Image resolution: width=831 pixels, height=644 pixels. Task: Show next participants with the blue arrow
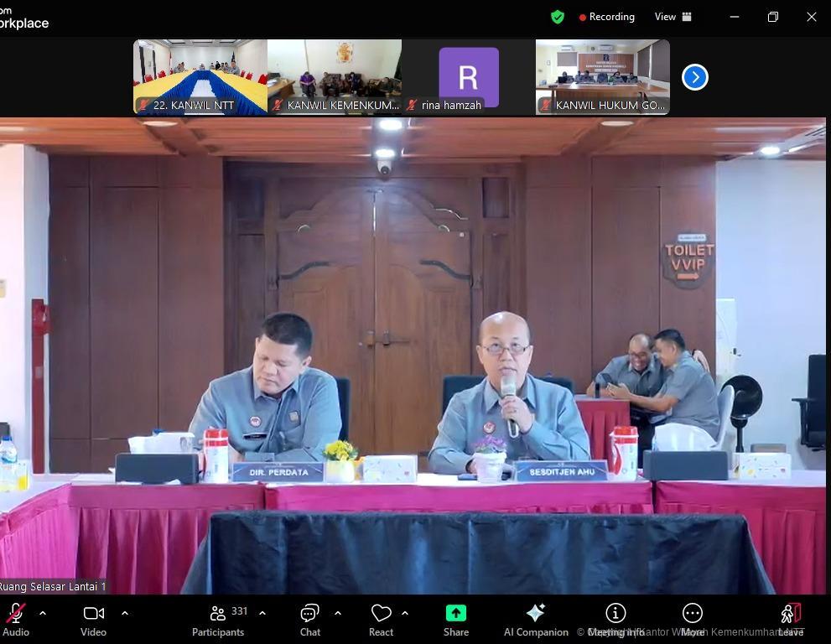(694, 77)
